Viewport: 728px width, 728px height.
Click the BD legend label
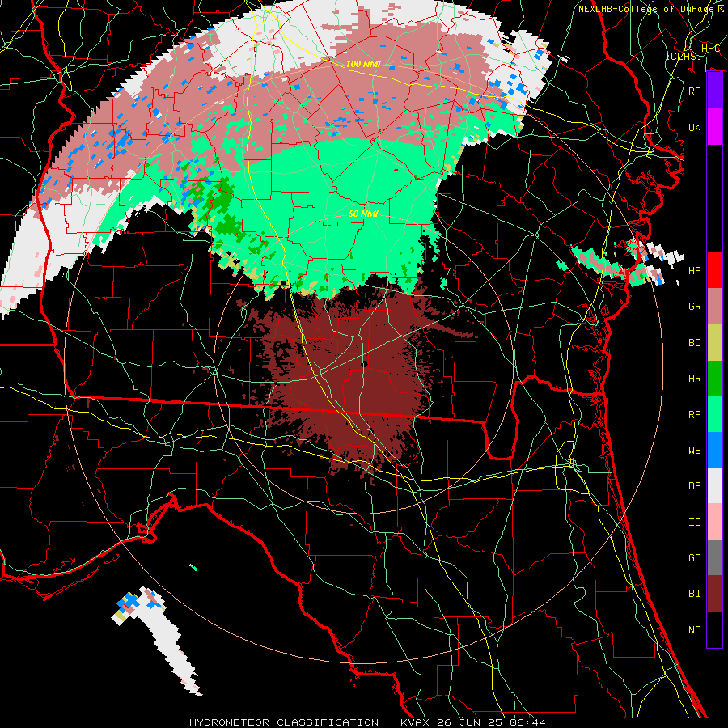pos(695,343)
